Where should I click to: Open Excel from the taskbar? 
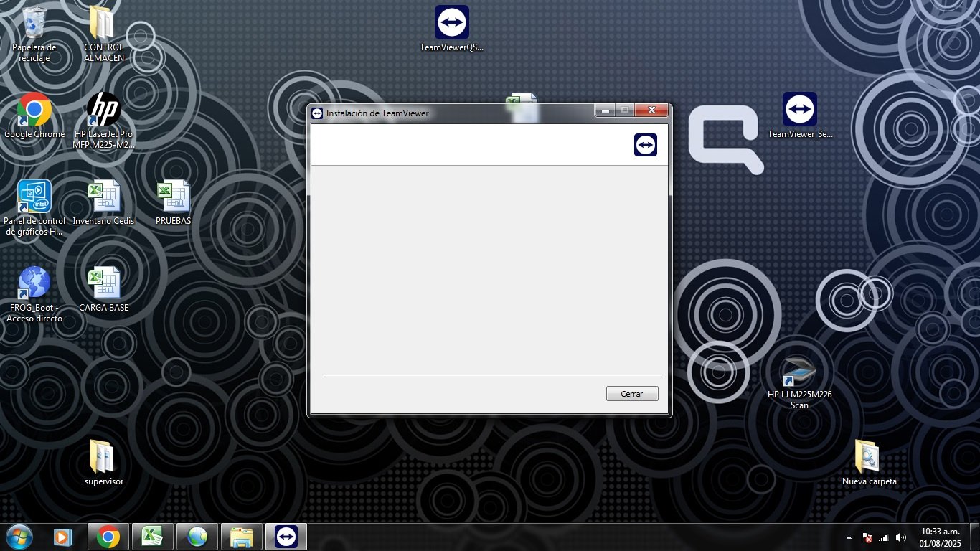click(x=152, y=537)
